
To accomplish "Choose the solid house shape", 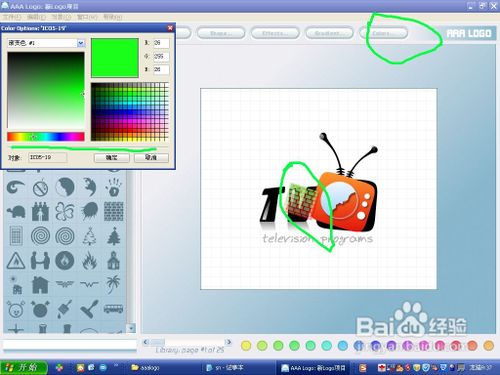I will tap(40, 285).
